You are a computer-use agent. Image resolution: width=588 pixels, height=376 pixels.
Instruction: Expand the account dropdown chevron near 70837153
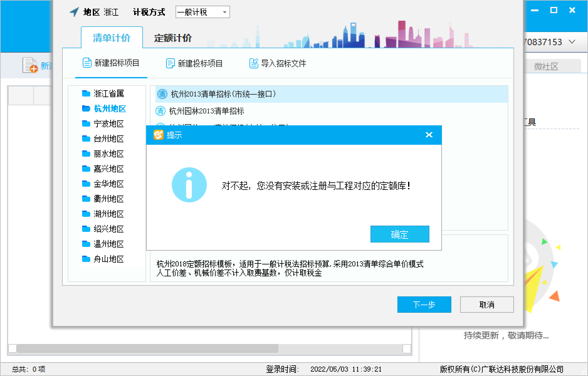pyautogui.click(x=572, y=42)
